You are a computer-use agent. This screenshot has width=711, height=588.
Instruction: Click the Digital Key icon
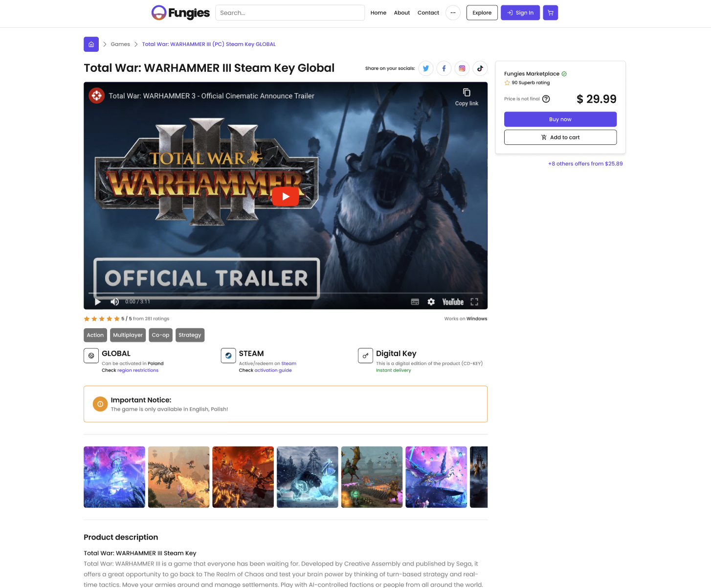pyautogui.click(x=366, y=356)
